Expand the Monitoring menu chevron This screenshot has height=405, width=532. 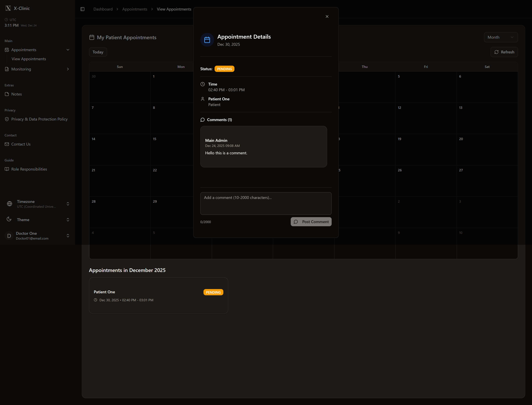click(68, 69)
